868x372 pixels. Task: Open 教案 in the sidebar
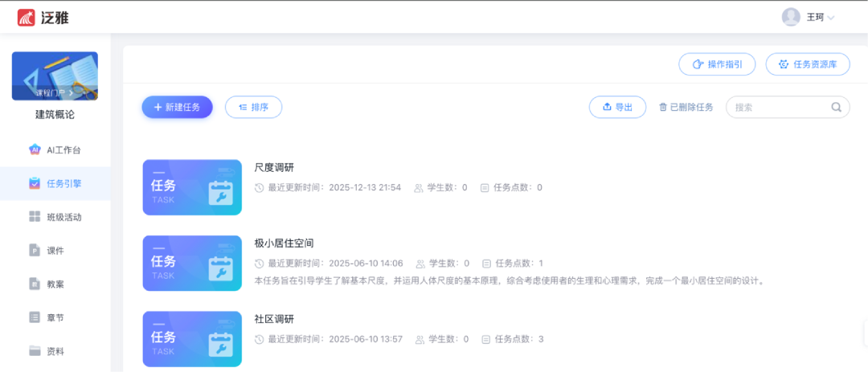pos(55,284)
